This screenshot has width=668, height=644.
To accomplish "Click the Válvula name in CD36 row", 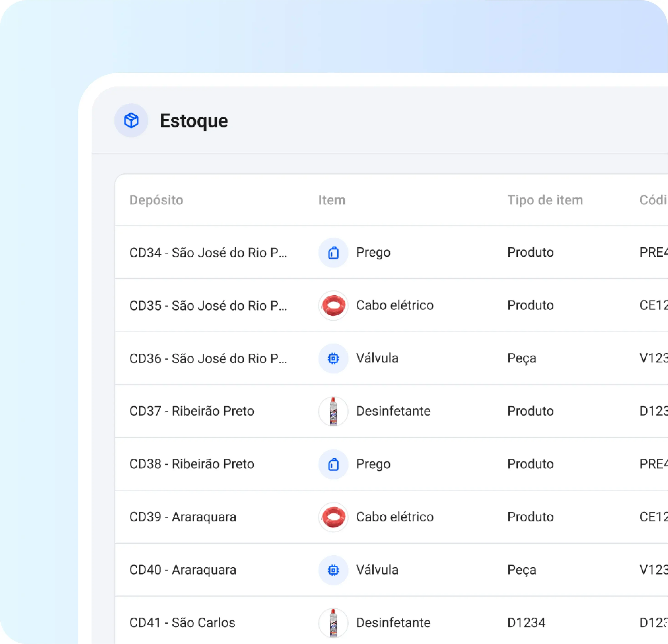I will [x=377, y=358].
